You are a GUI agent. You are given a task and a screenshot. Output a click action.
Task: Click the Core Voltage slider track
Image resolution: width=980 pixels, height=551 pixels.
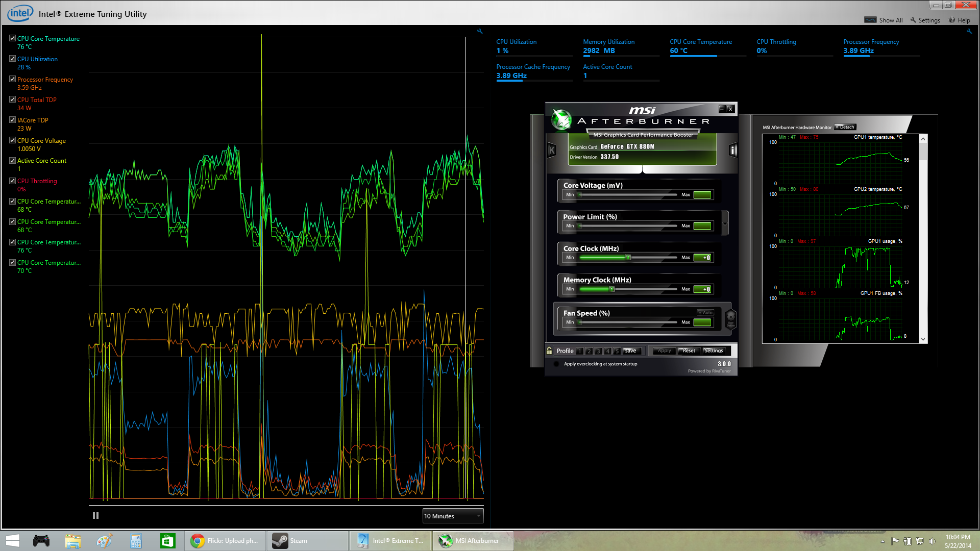click(x=628, y=195)
